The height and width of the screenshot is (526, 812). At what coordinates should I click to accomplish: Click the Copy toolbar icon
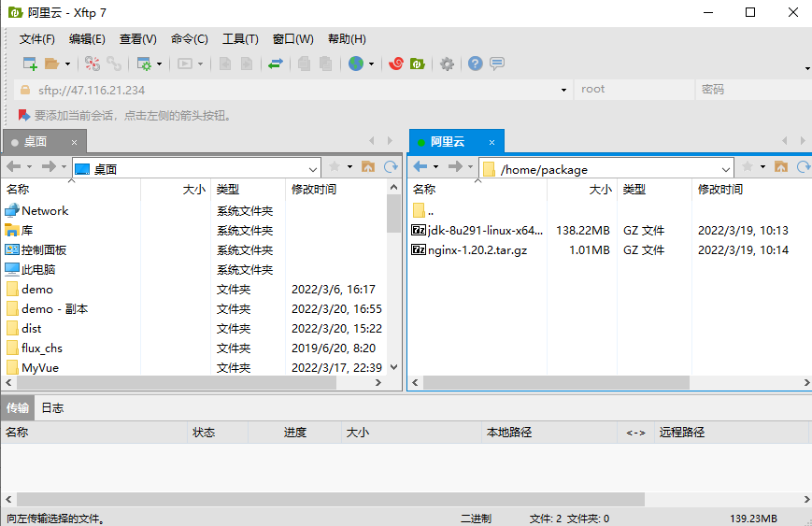click(304, 64)
